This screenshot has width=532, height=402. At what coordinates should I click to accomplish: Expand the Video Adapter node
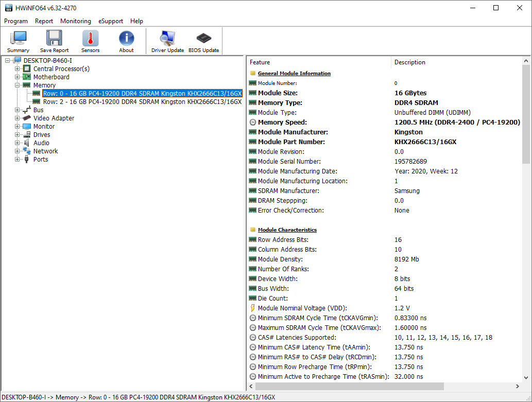tap(17, 118)
